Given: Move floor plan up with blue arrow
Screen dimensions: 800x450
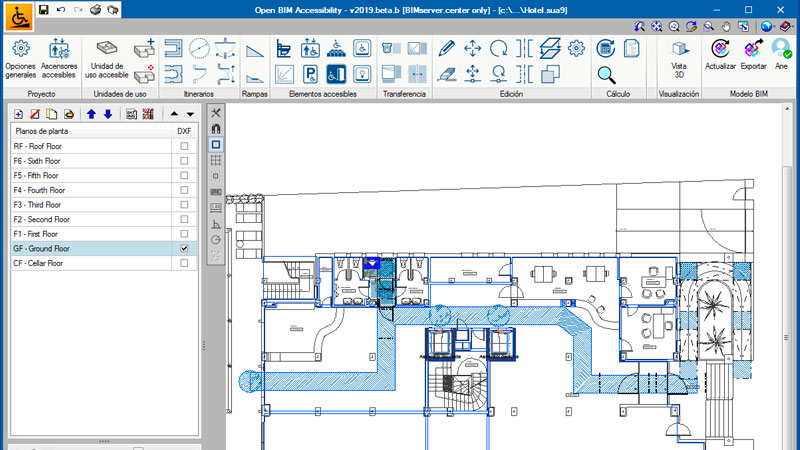Looking at the screenshot, I should (x=91, y=114).
